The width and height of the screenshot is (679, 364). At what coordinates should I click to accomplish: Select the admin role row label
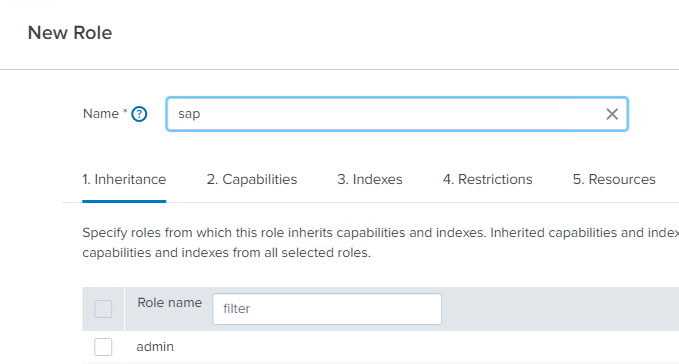[x=155, y=347]
